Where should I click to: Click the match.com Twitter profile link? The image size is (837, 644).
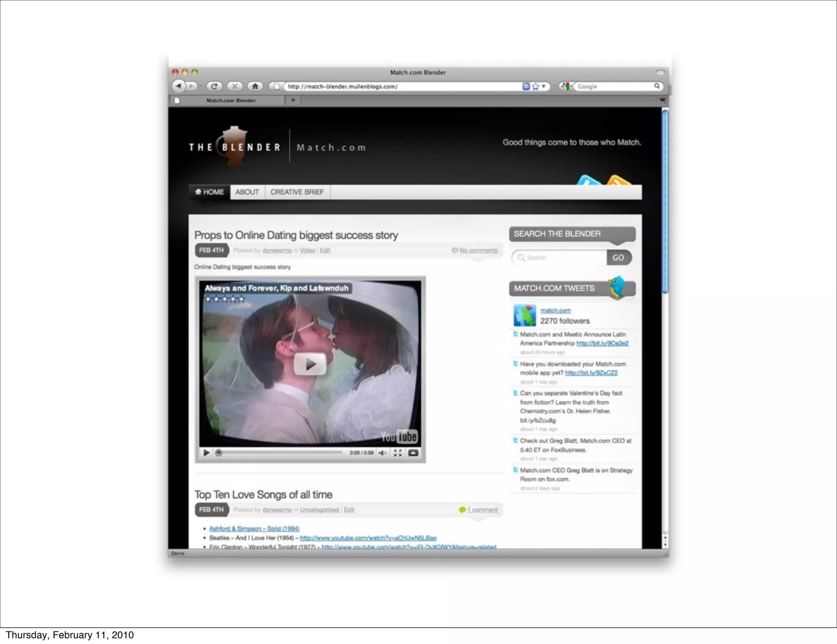[555, 311]
